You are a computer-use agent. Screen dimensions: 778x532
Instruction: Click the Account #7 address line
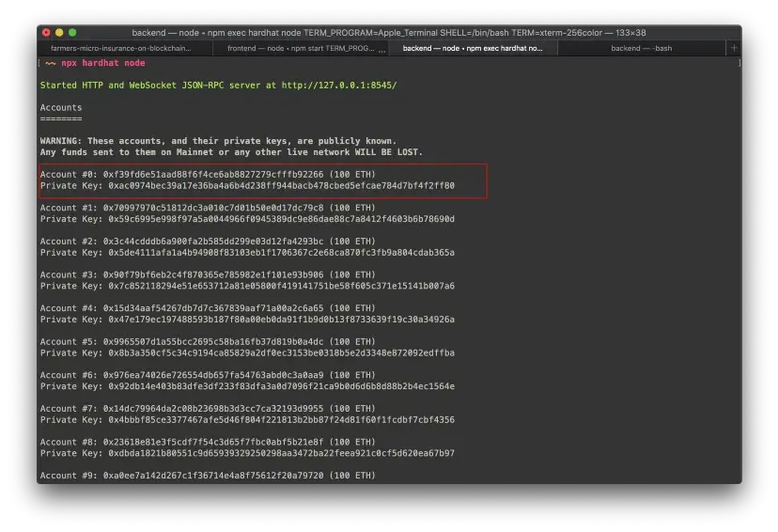click(x=208, y=409)
